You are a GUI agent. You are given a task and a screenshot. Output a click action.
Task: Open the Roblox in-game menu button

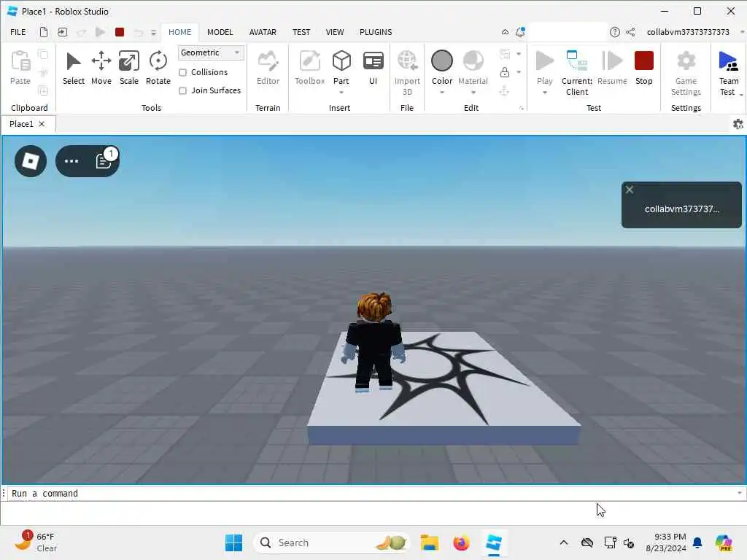click(x=31, y=161)
